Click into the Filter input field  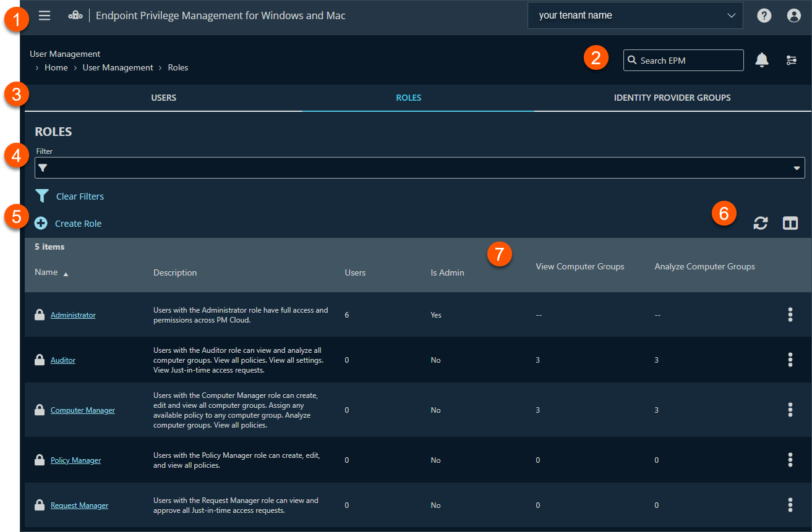pos(420,168)
